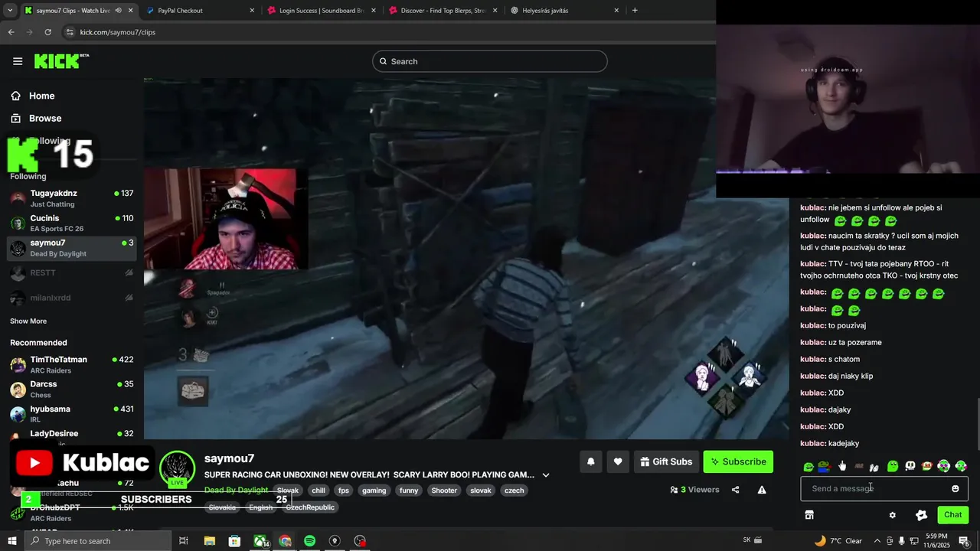Click the Slovak tag
Viewport: 980px width, 551px height.
pyautogui.click(x=288, y=491)
